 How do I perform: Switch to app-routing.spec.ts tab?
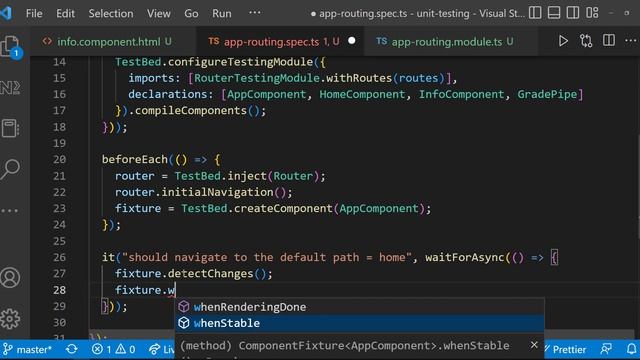coord(280,42)
